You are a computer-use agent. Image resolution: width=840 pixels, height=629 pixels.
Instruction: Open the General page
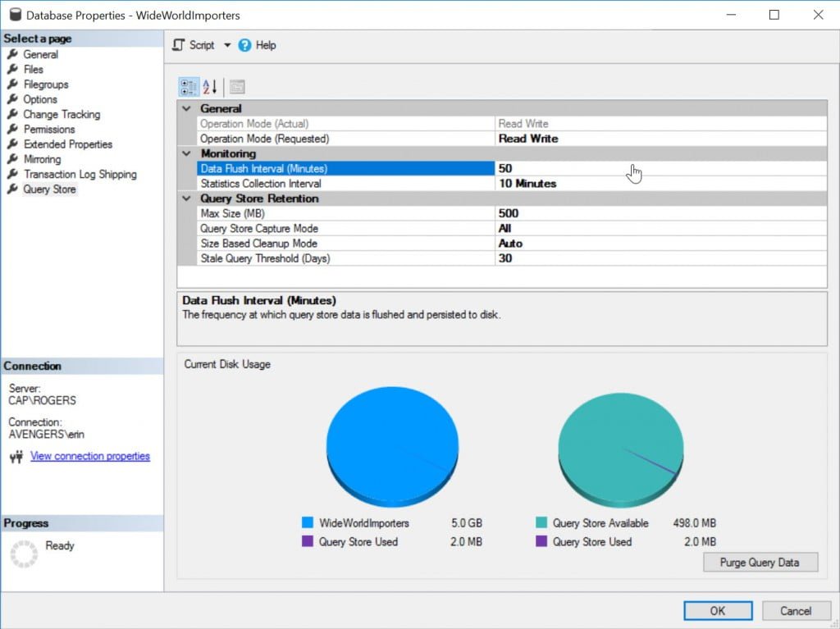click(41, 54)
